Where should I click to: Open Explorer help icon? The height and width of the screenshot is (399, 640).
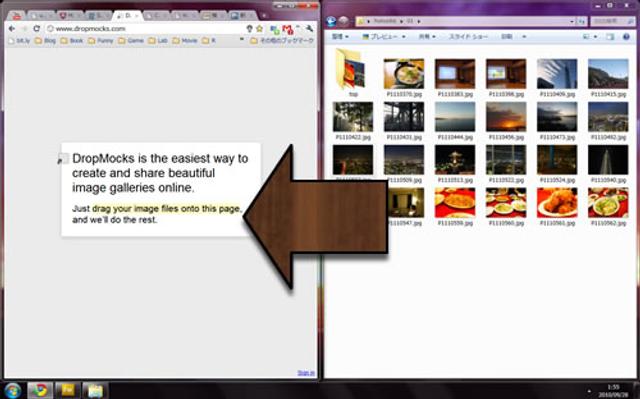click(x=626, y=37)
